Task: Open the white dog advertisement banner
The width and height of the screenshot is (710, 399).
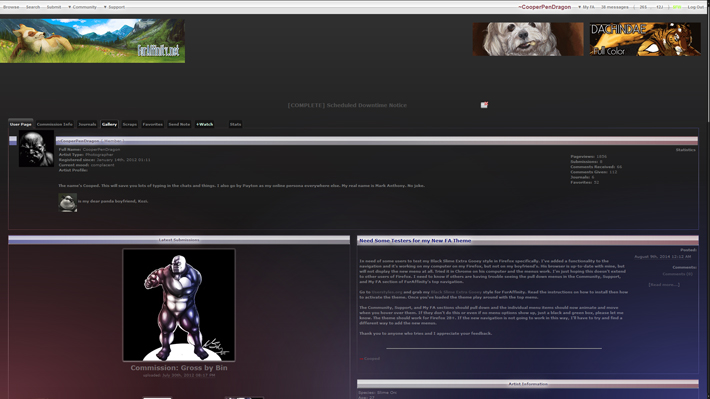Action: pyautogui.click(x=528, y=39)
